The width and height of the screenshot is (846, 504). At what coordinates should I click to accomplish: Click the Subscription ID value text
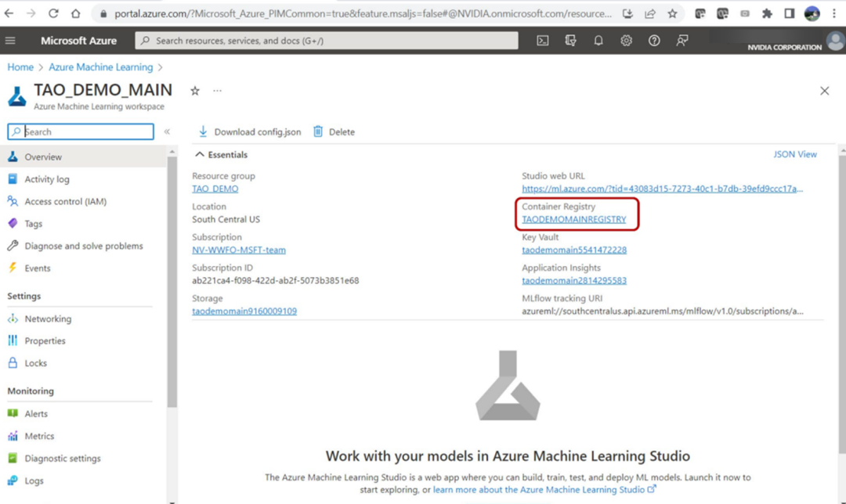pos(275,280)
